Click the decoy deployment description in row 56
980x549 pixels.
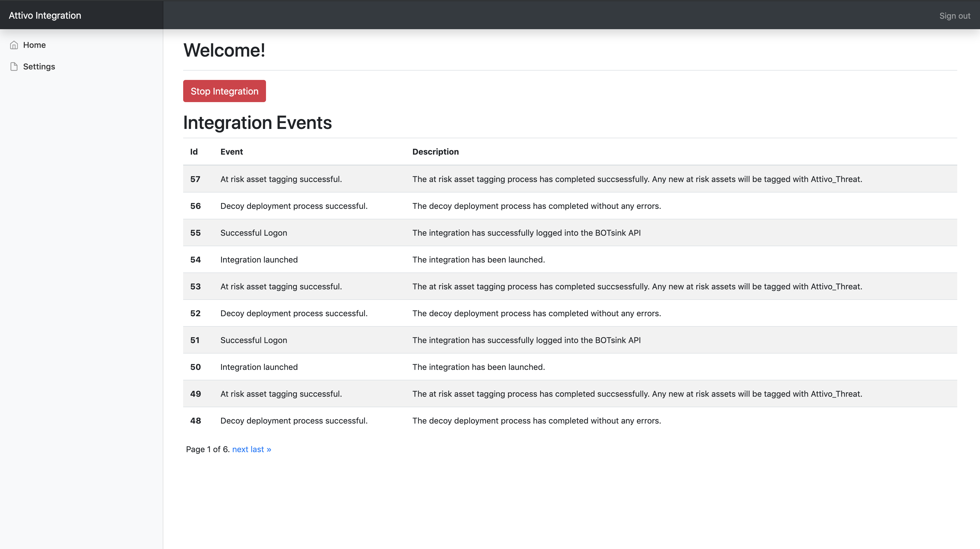[x=536, y=206]
